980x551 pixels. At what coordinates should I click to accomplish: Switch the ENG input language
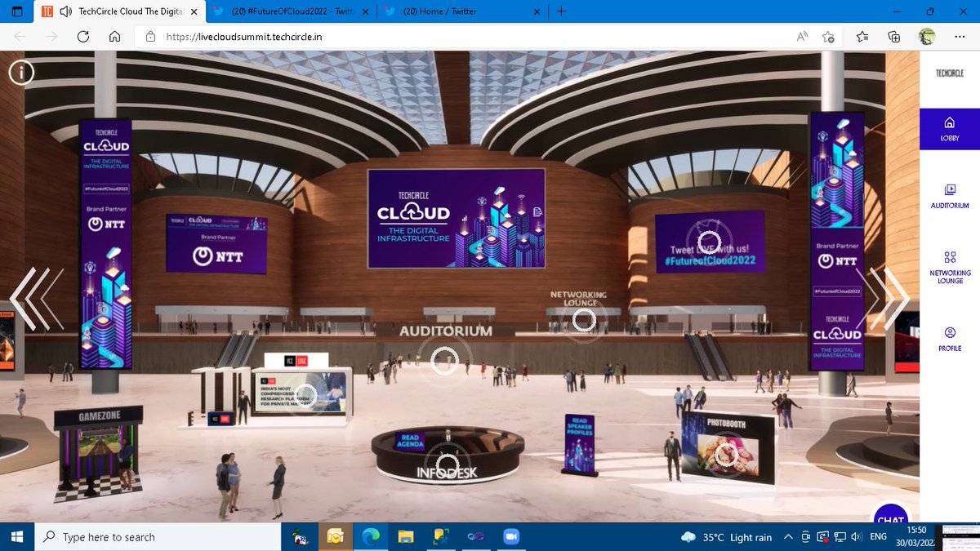click(878, 536)
